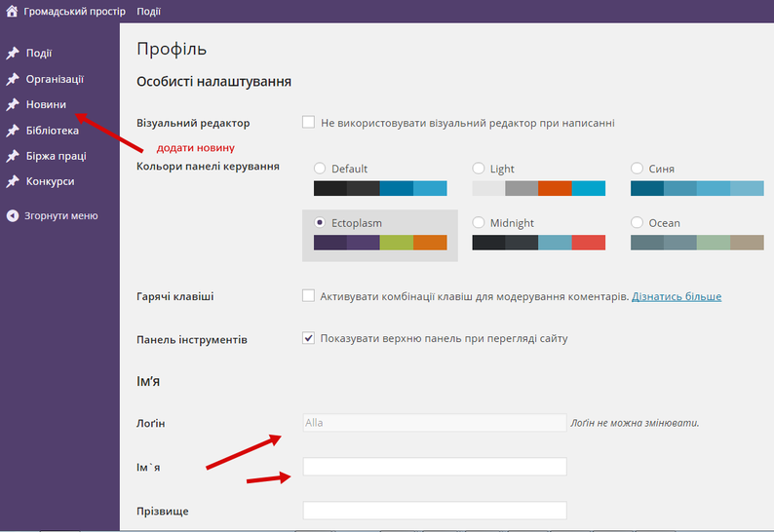Click the Midnight scheme color palette strip
This screenshot has height=532, width=774.
(x=538, y=243)
